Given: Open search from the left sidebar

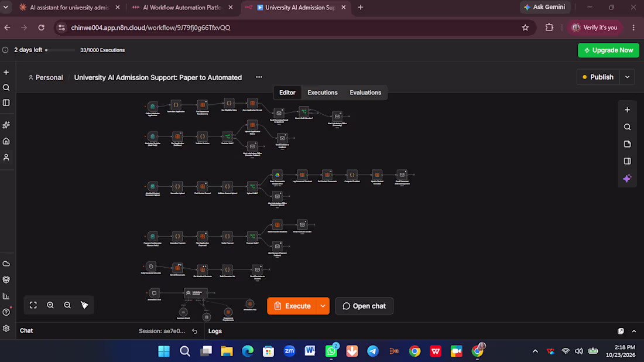Looking at the screenshot, I should pyautogui.click(x=6, y=87).
